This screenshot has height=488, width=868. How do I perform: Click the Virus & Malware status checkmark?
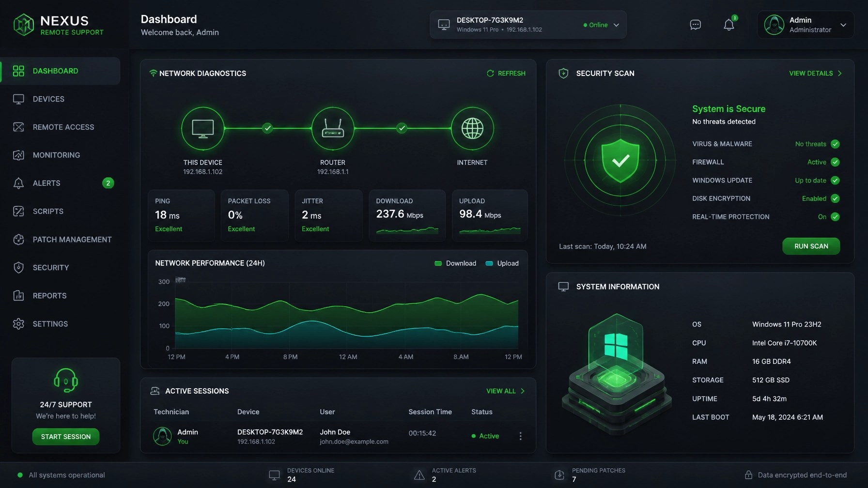[835, 144]
